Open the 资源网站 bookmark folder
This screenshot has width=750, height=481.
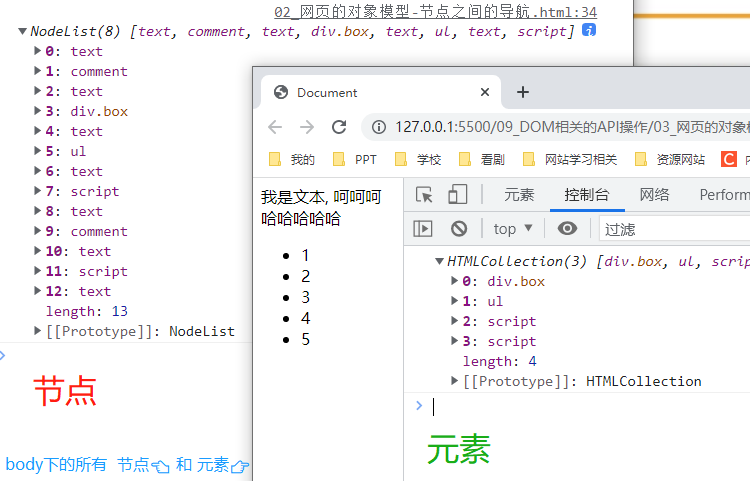(670, 159)
